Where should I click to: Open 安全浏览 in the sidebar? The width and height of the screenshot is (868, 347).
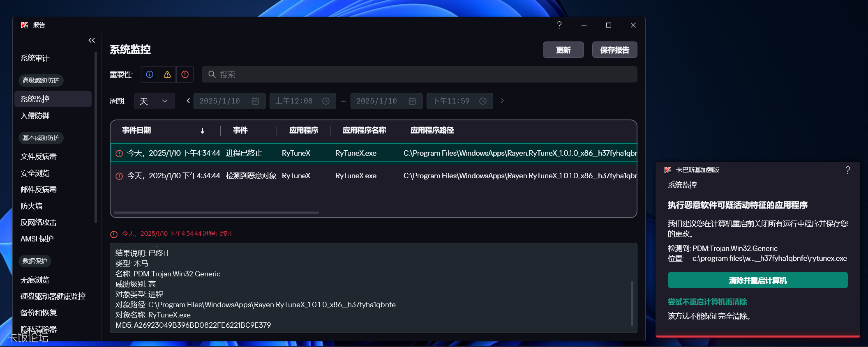(x=35, y=173)
